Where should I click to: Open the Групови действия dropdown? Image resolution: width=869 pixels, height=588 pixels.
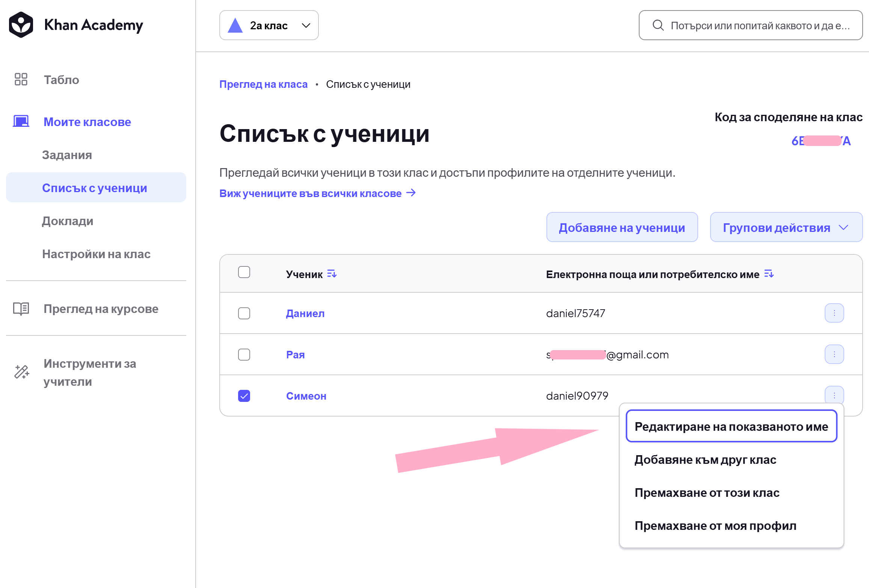coord(786,227)
